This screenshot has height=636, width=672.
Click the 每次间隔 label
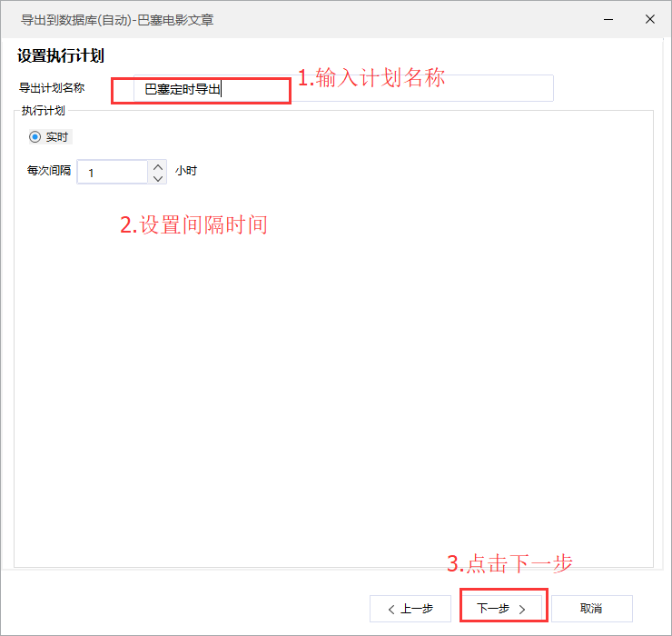tap(49, 170)
